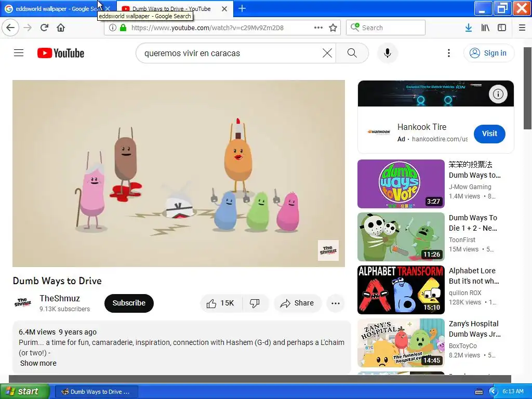The image size is (532, 399).
Task: Click TheShmuz channel avatar
Action: pos(23,302)
